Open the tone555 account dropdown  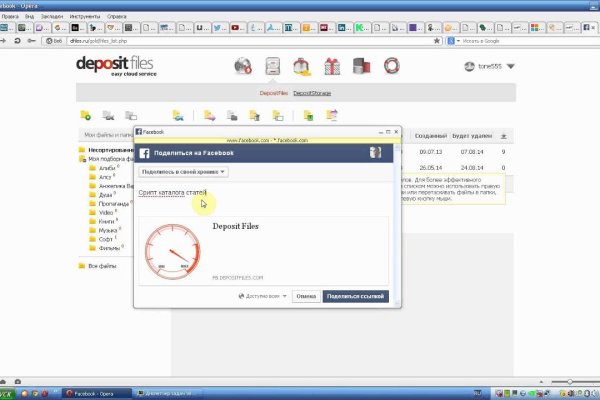(490, 67)
